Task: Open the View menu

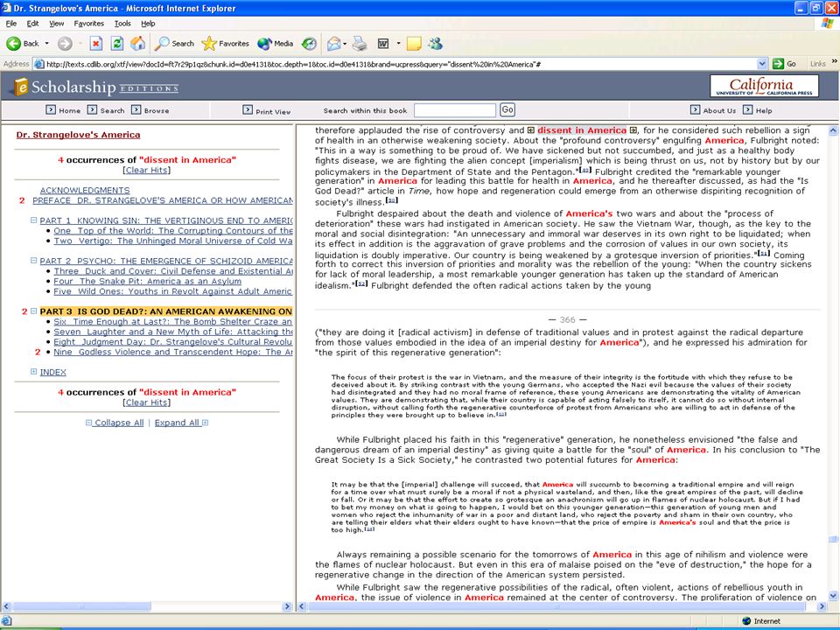Action: pos(56,24)
